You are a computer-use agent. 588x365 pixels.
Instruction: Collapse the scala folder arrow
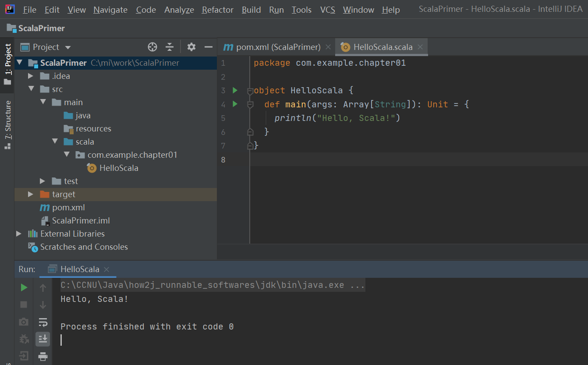pos(55,142)
